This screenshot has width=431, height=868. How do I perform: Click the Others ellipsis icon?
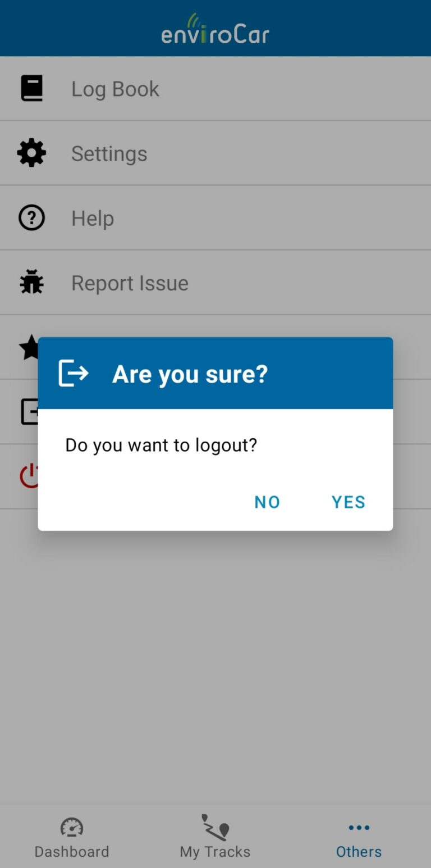[x=359, y=827]
